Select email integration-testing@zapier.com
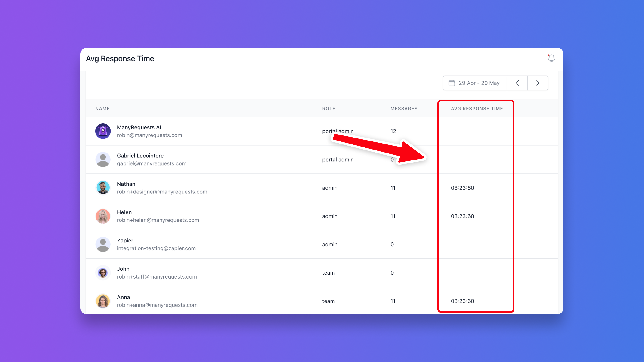The height and width of the screenshot is (362, 644). pyautogui.click(x=156, y=248)
